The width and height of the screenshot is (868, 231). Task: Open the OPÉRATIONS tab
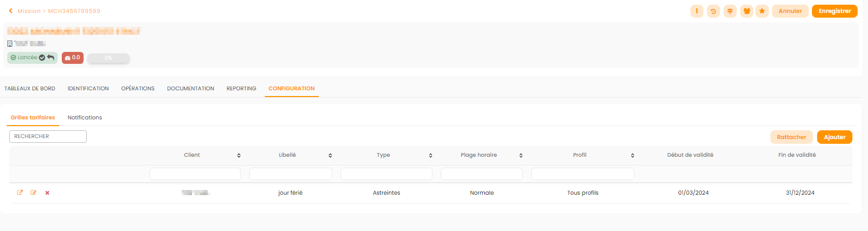tap(138, 89)
